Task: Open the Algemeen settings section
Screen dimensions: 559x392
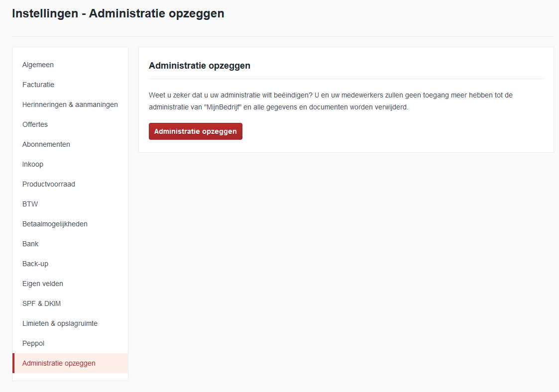Action: click(38, 65)
